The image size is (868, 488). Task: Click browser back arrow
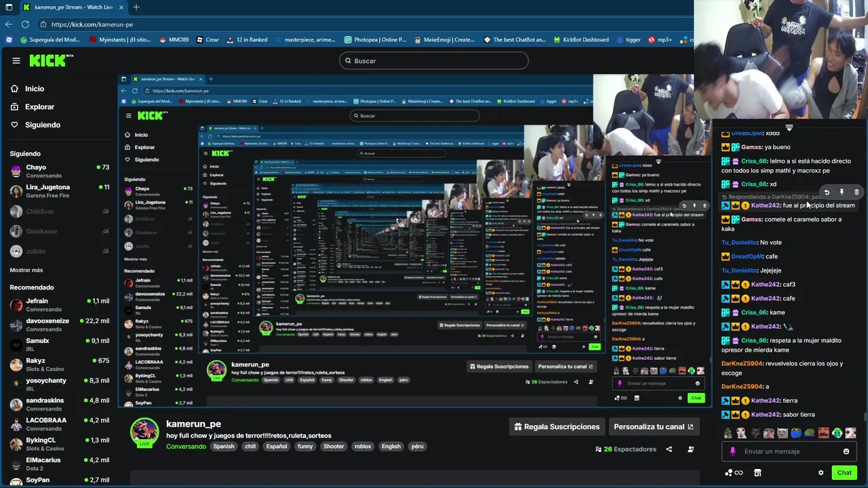(9, 24)
